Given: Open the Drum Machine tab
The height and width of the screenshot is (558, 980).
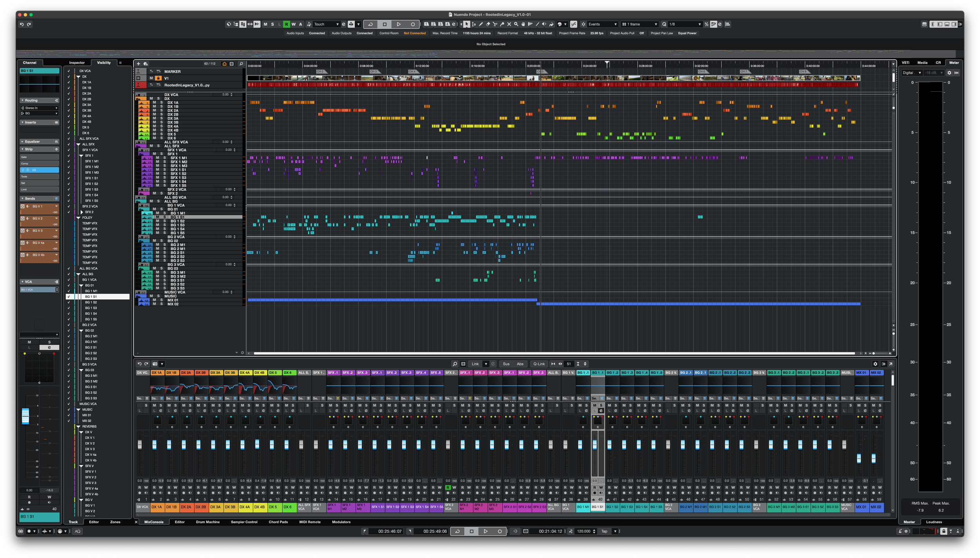Looking at the screenshot, I should coord(208,522).
